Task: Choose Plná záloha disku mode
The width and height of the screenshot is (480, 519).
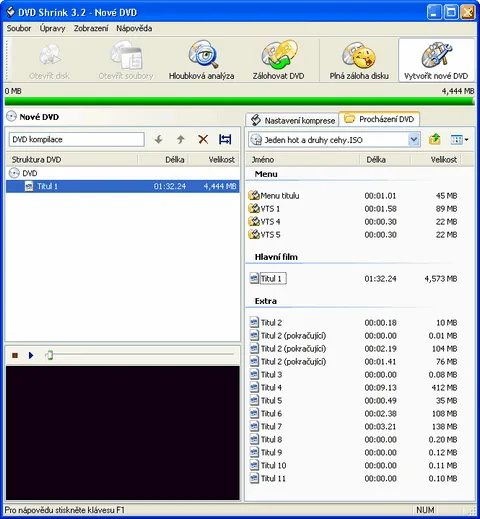Action: (359, 61)
